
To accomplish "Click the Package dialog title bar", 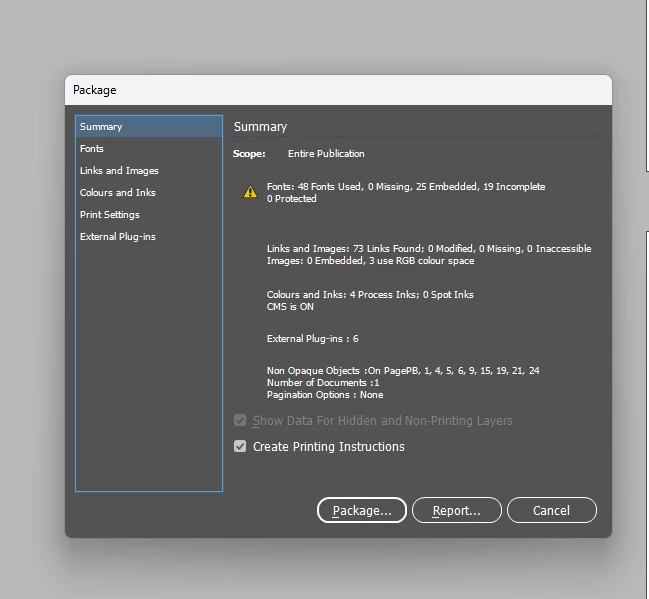I will [338, 90].
